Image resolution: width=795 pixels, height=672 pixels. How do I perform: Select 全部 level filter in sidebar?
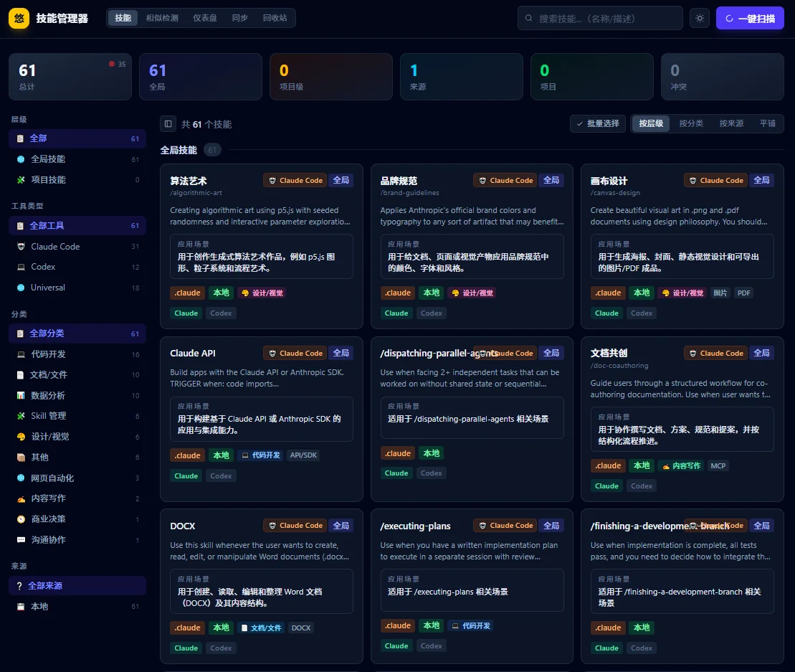tap(77, 138)
